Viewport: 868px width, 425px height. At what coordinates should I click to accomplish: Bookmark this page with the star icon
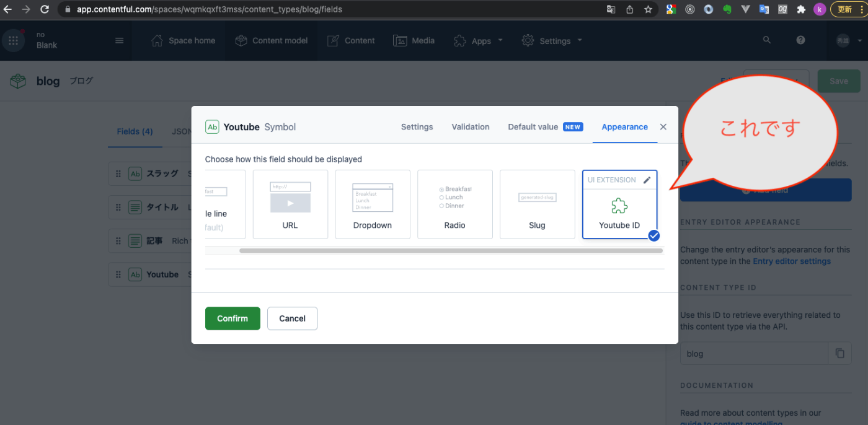point(648,9)
